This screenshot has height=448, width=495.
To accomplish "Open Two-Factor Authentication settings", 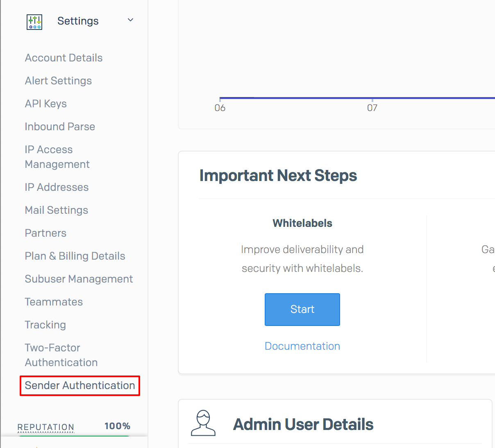I will click(61, 355).
